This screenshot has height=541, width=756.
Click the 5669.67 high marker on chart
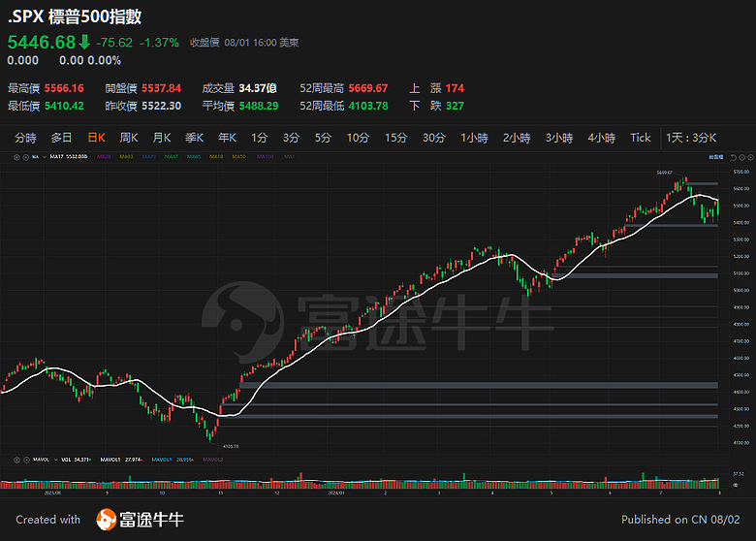[664, 173]
